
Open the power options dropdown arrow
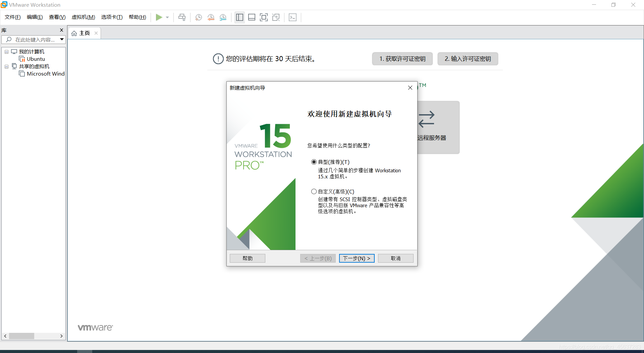coord(168,17)
